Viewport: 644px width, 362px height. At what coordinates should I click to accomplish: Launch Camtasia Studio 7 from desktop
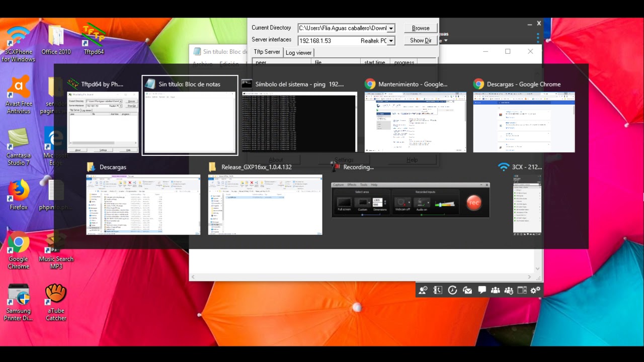click(x=19, y=147)
